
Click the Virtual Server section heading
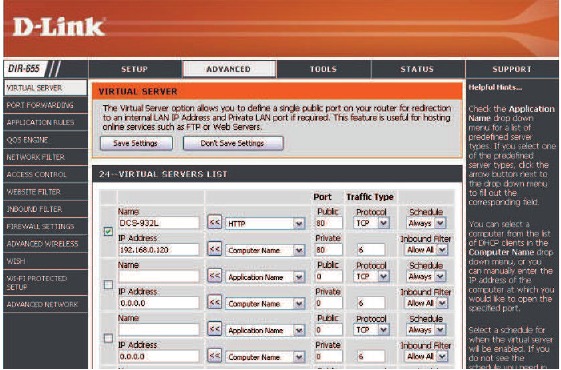tap(138, 92)
